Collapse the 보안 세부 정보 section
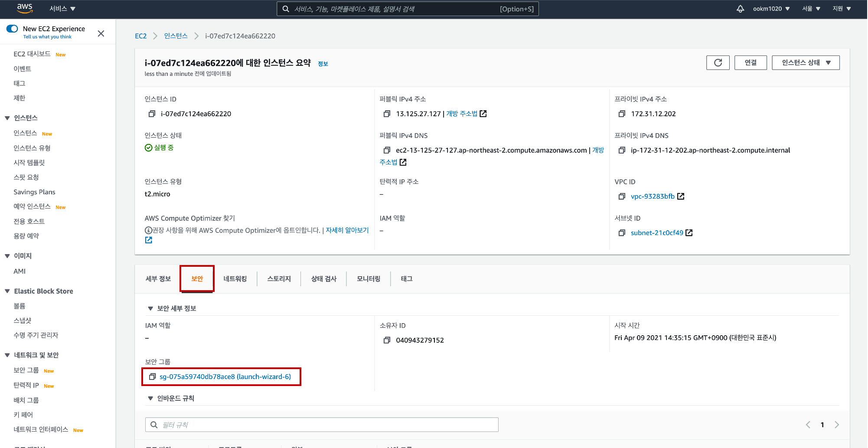 (150, 308)
